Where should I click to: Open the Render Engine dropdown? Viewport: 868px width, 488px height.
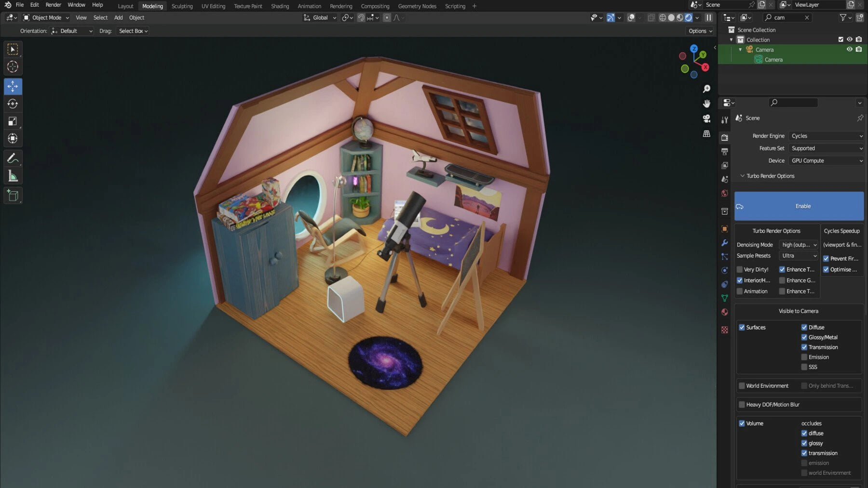[827, 136]
